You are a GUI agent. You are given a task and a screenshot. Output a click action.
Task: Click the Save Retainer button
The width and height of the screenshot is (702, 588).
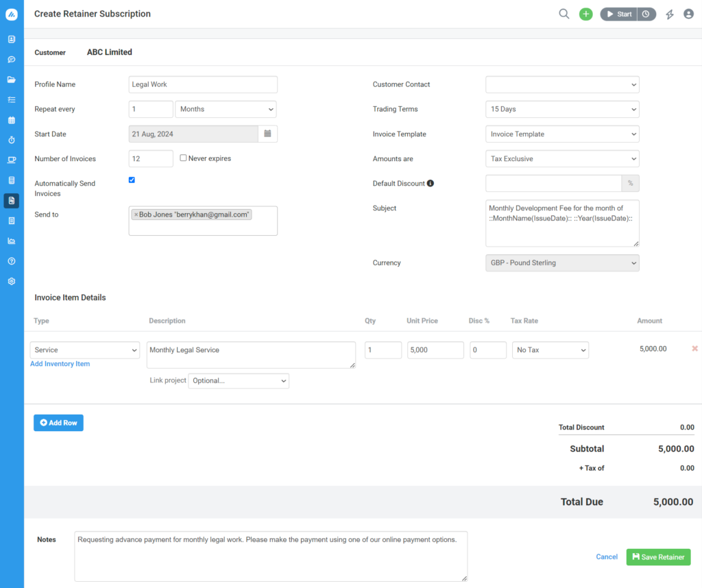click(x=658, y=557)
